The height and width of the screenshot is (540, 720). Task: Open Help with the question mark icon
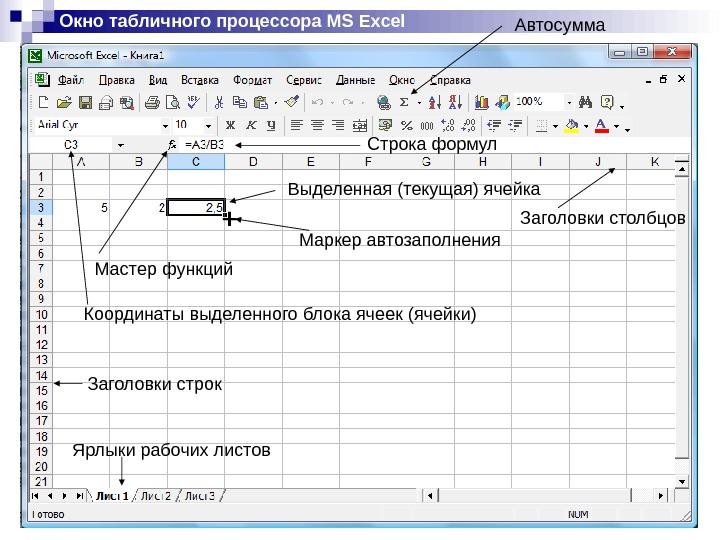(x=607, y=102)
